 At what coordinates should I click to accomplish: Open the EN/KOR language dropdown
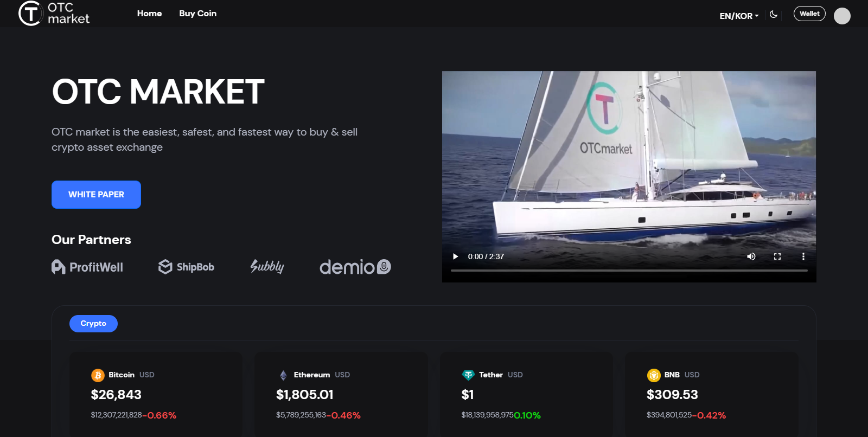point(739,16)
